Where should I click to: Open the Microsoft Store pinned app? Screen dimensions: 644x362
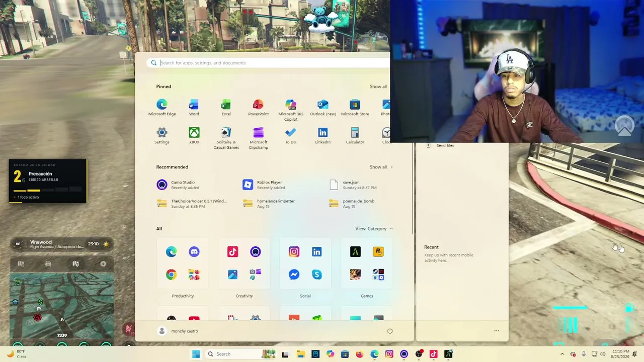(355, 108)
